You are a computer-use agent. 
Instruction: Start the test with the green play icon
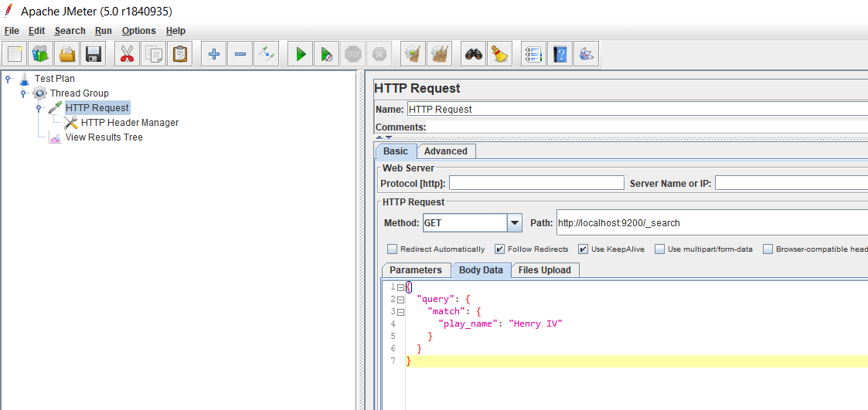[x=301, y=54]
